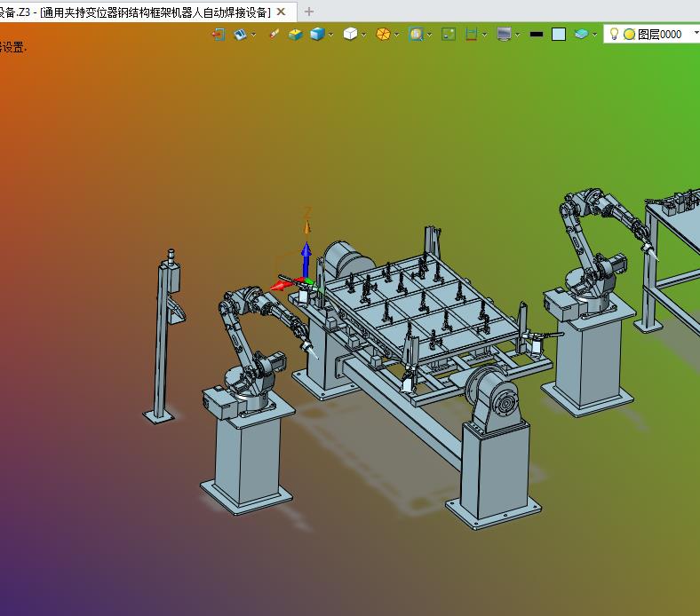Add a new tab with plus button
Screen dimensions: 700x616
(308, 12)
